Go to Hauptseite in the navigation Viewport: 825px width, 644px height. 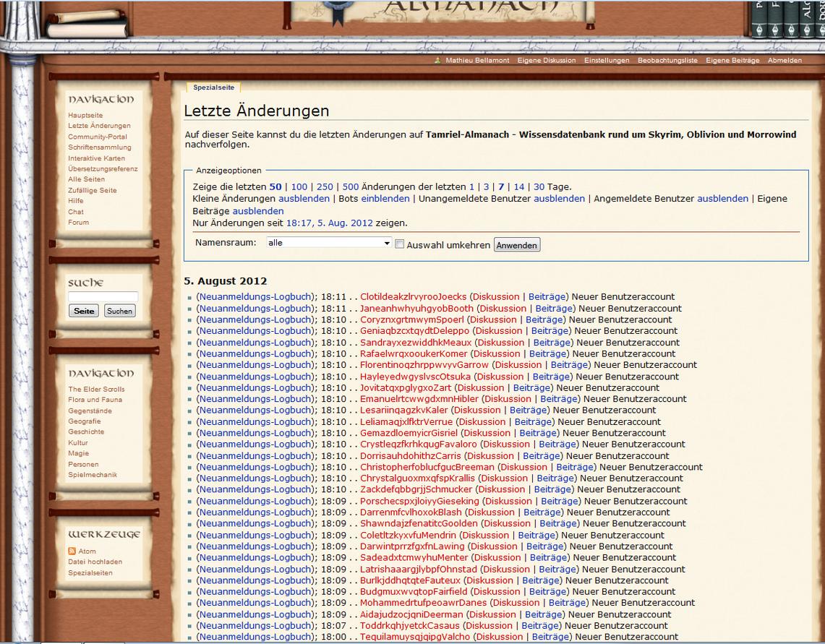point(85,116)
